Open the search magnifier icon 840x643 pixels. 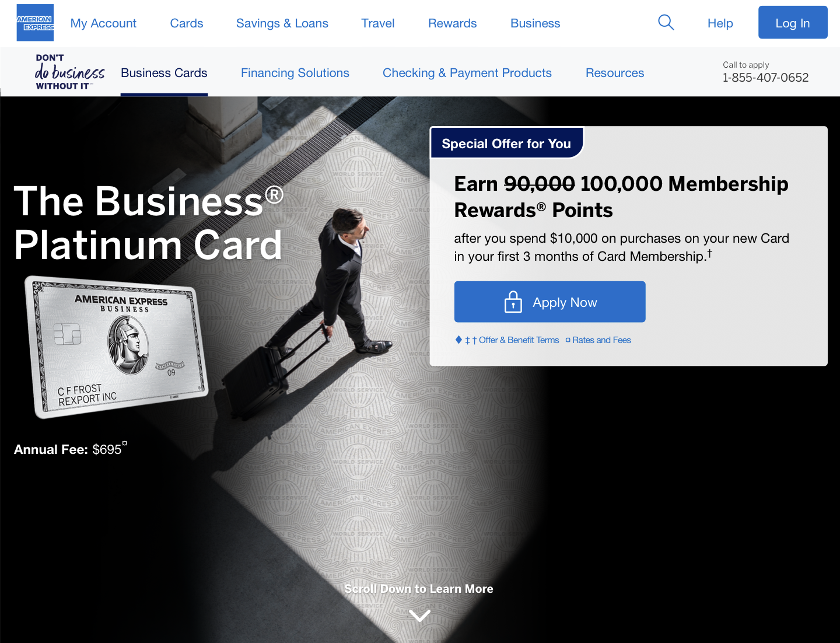coord(666,23)
